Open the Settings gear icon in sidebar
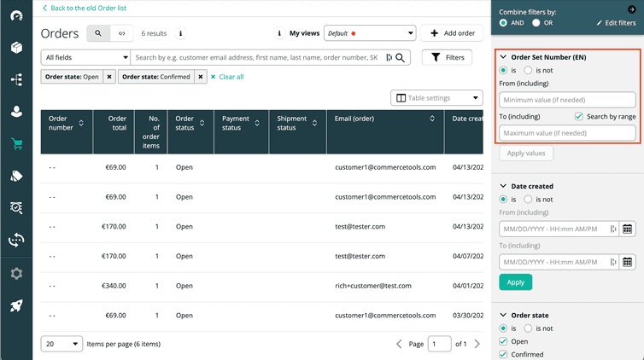Viewport: 644px width, 360px height. (16, 274)
